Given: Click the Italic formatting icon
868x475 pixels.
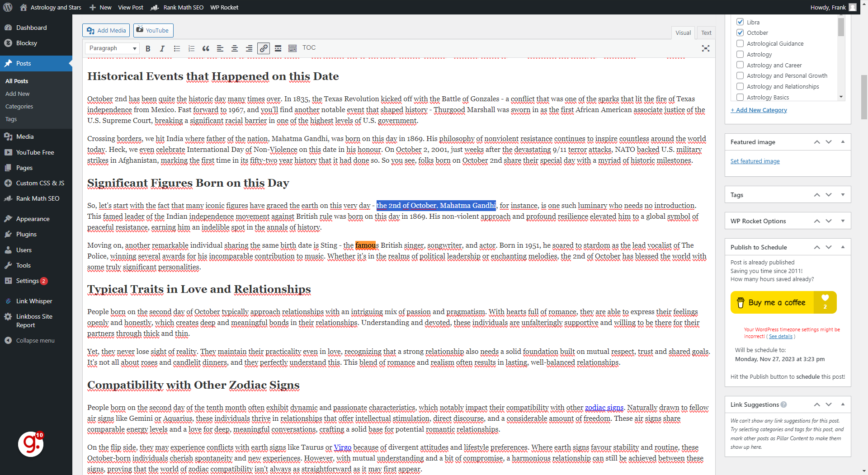Looking at the screenshot, I should click(162, 48).
